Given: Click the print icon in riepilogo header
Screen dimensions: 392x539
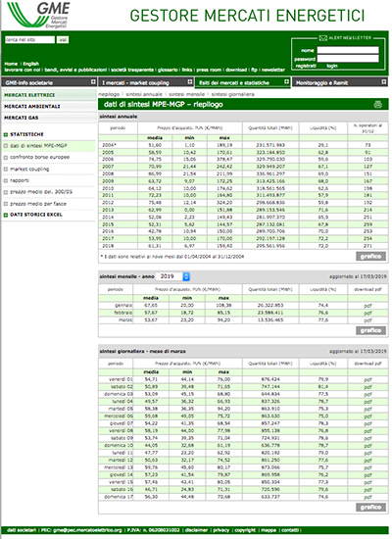Looking at the screenshot, I should [378, 104].
